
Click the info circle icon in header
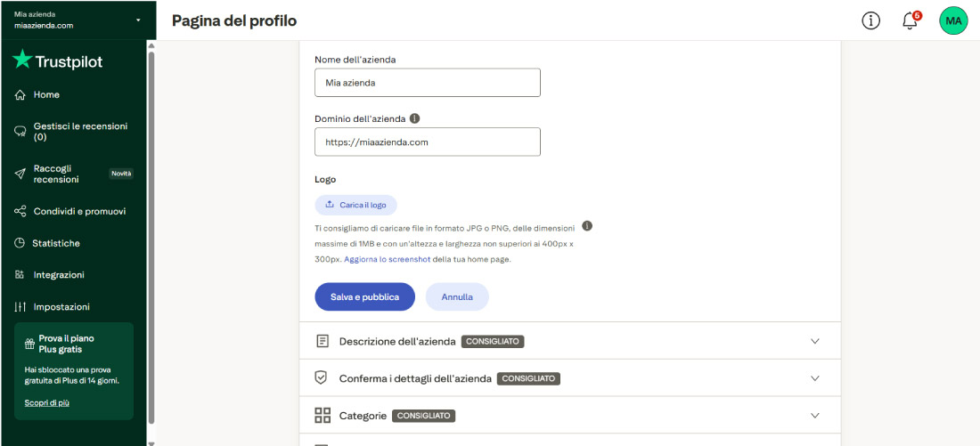(871, 20)
